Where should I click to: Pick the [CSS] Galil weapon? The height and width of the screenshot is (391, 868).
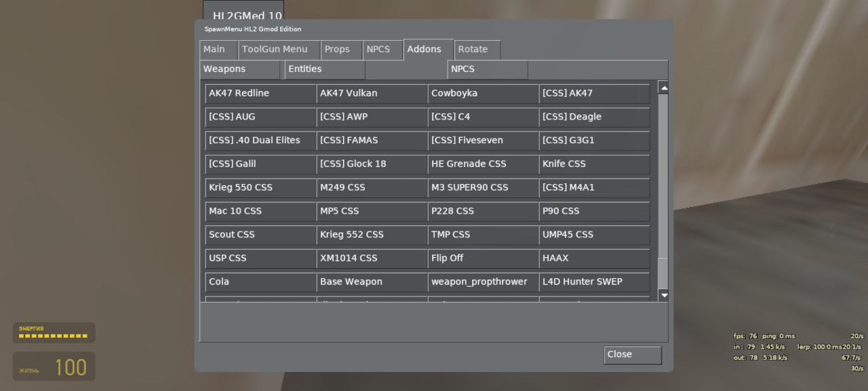point(260,164)
